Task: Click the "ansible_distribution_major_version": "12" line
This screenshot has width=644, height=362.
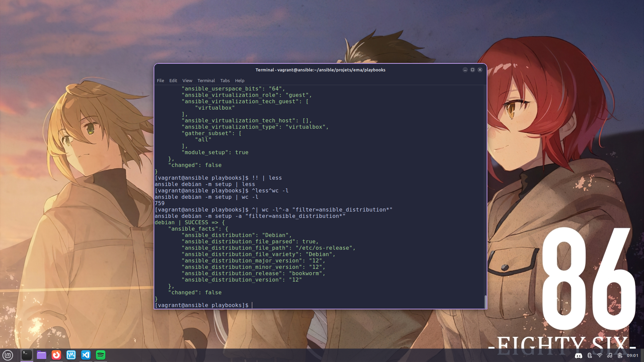Action: [254, 260]
